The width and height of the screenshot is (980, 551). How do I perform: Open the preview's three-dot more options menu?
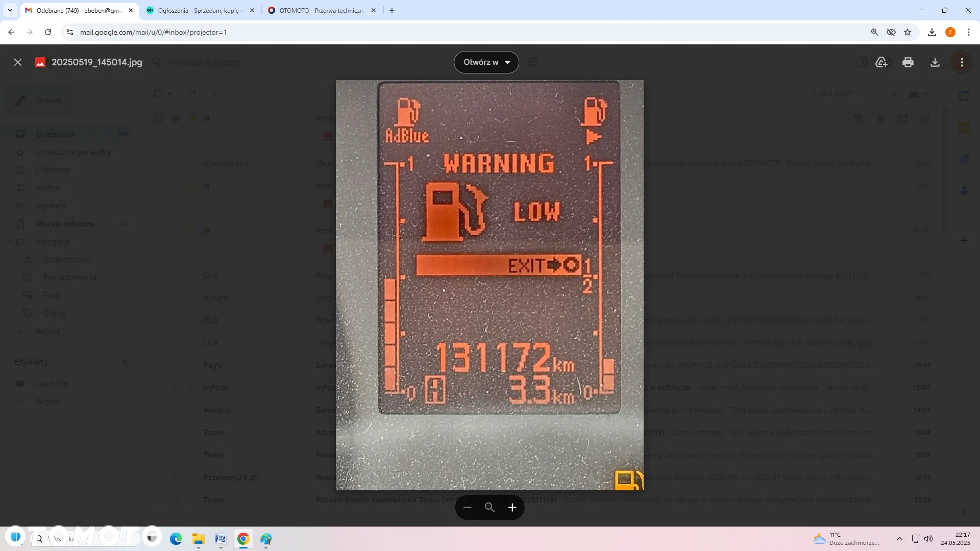[962, 62]
